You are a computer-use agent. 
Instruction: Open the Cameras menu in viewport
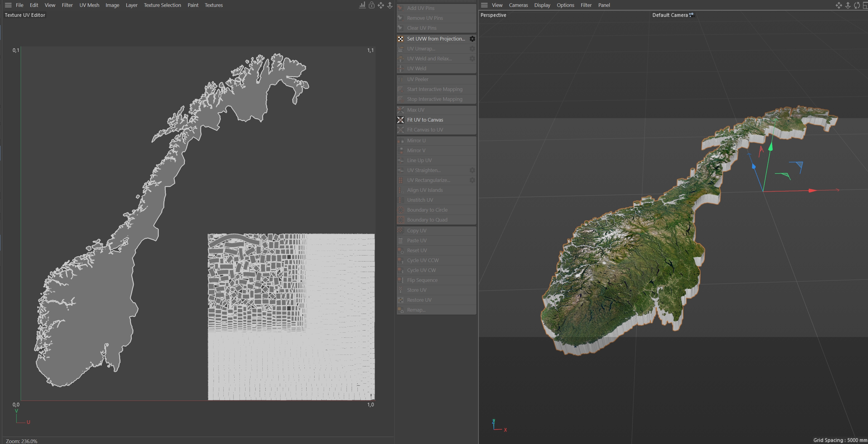[518, 5]
